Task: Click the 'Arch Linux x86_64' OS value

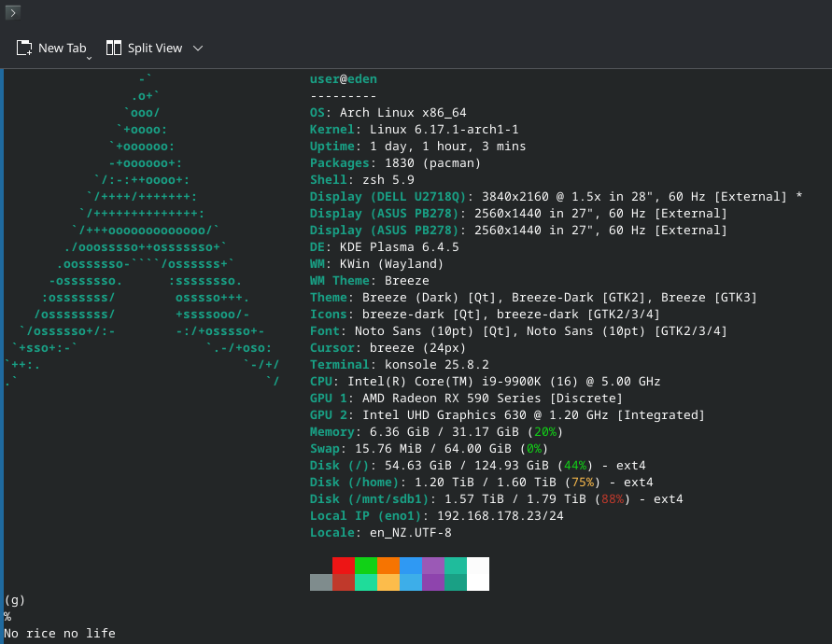Action: [402, 112]
